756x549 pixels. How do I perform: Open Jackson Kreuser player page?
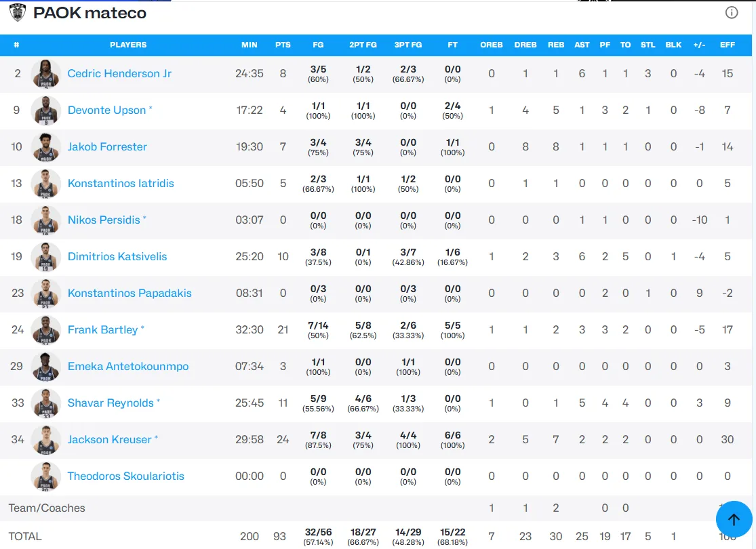click(x=109, y=440)
